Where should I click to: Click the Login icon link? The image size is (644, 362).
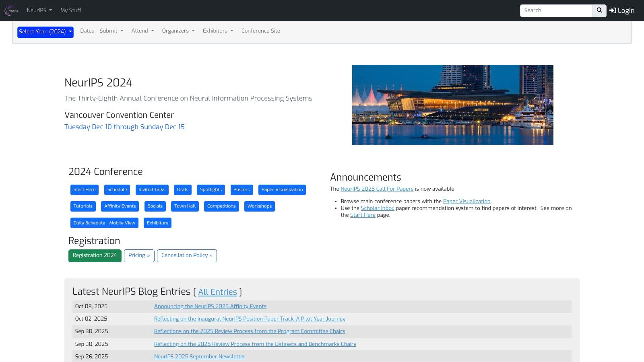(621, 11)
